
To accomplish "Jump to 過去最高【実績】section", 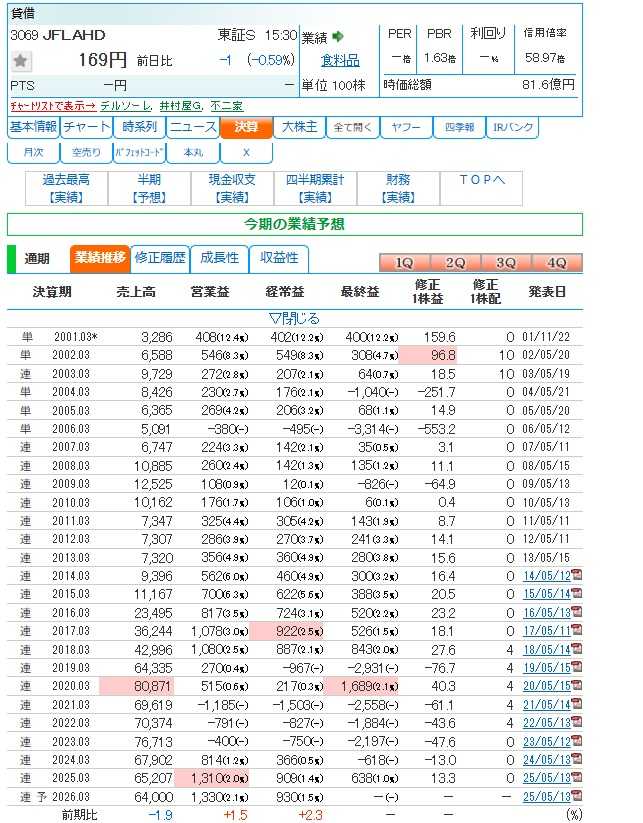I will (67, 188).
